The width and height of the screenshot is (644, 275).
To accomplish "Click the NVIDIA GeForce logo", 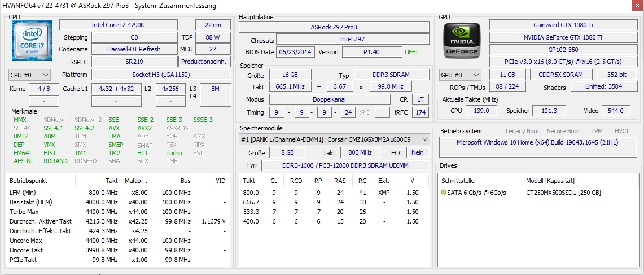I will 462,40.
